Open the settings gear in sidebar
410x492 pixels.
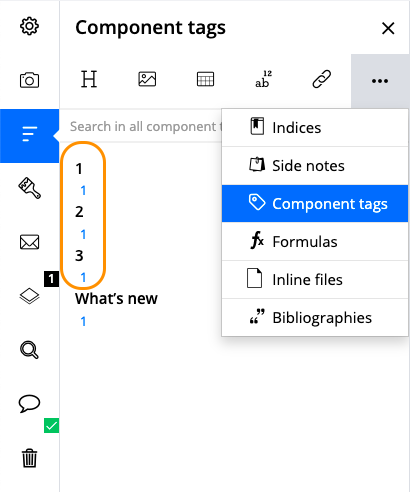click(x=29, y=26)
